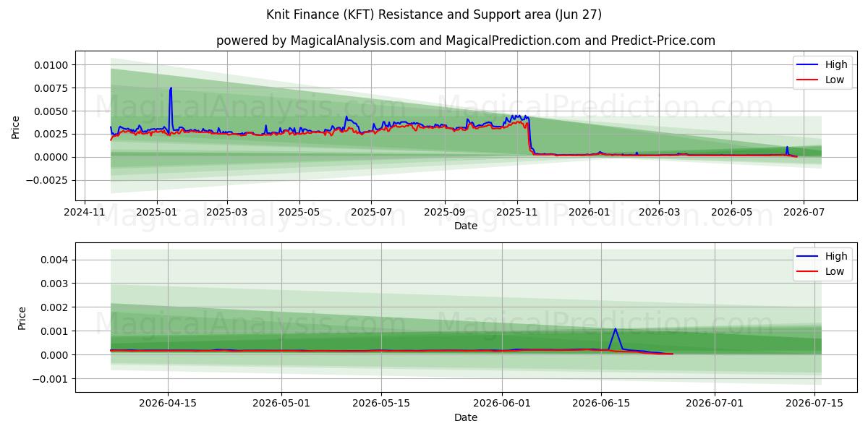Click 'Low' in the top chart legend
Screen dimensions: 868x434
835,80
